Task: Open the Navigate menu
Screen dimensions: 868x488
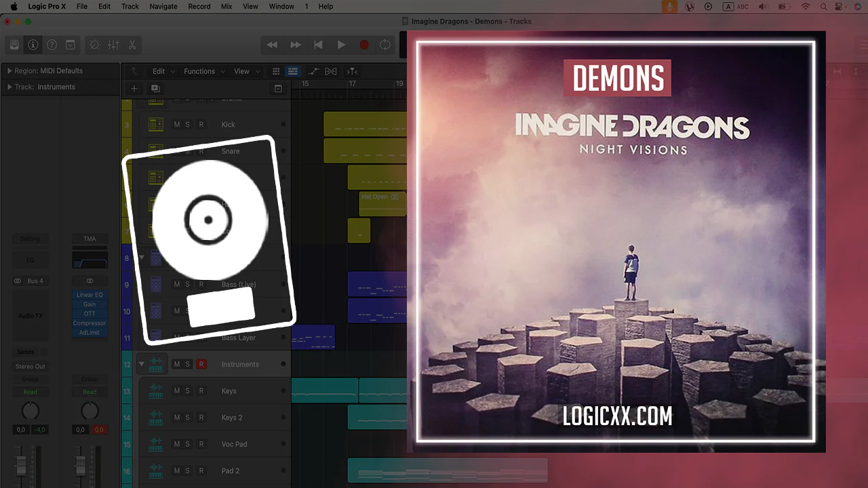Action: [x=163, y=6]
